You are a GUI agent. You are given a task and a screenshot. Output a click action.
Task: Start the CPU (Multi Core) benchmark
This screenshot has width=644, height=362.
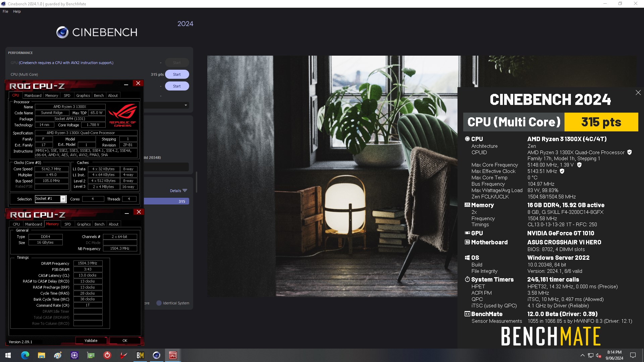pos(177,74)
